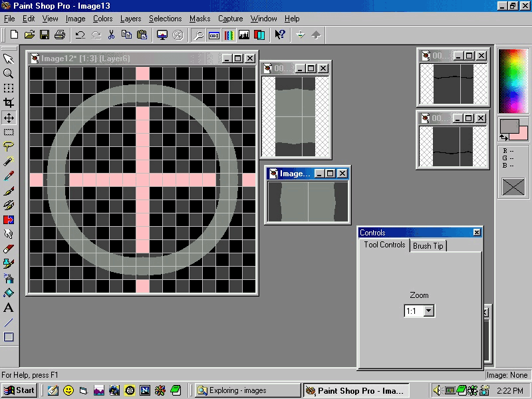The width and height of the screenshot is (532, 399).
Task: Toggle the color palette toolbar button
Action: coord(229,35)
